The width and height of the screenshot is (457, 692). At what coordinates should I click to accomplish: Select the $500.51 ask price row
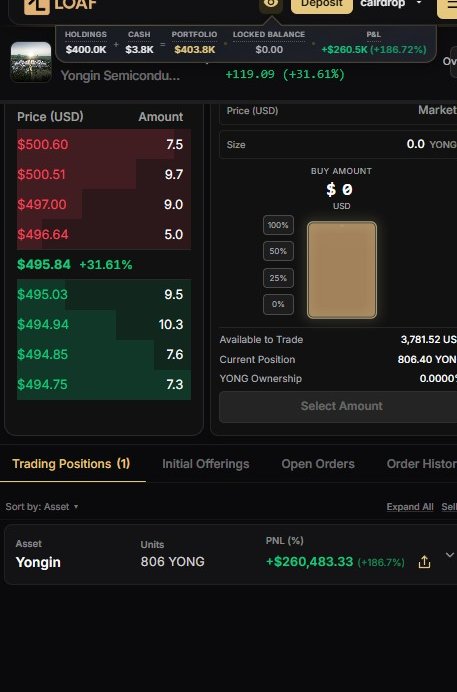[x=104, y=174]
